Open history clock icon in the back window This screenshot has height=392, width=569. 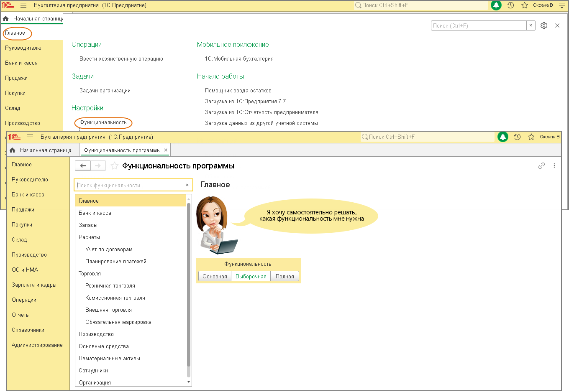tap(510, 5)
